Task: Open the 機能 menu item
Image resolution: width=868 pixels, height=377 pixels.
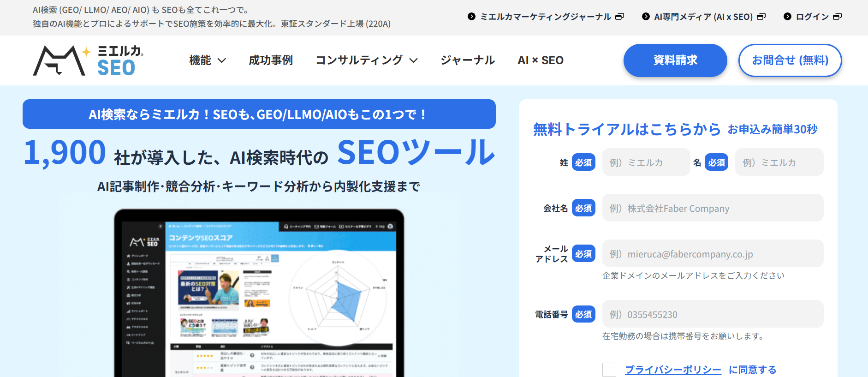Action: click(x=200, y=60)
